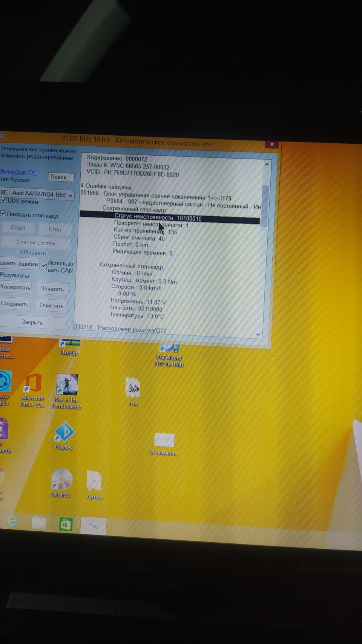The image size is (362, 644).
Task: Toggle Показать стоп-кадр checkbox
Action: click(x=3, y=214)
